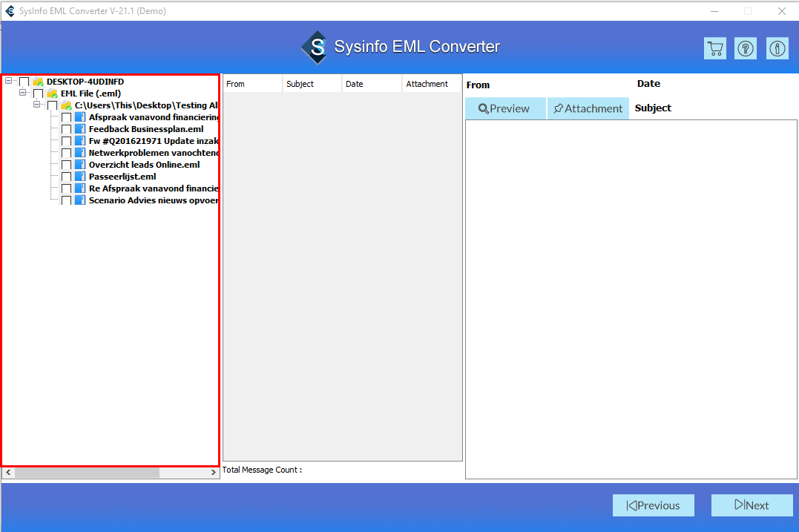Click the app icon in the title bar

pos(10,10)
